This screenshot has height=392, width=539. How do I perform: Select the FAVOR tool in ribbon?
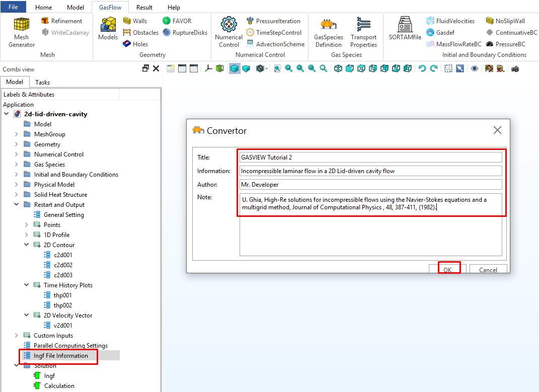coord(177,21)
